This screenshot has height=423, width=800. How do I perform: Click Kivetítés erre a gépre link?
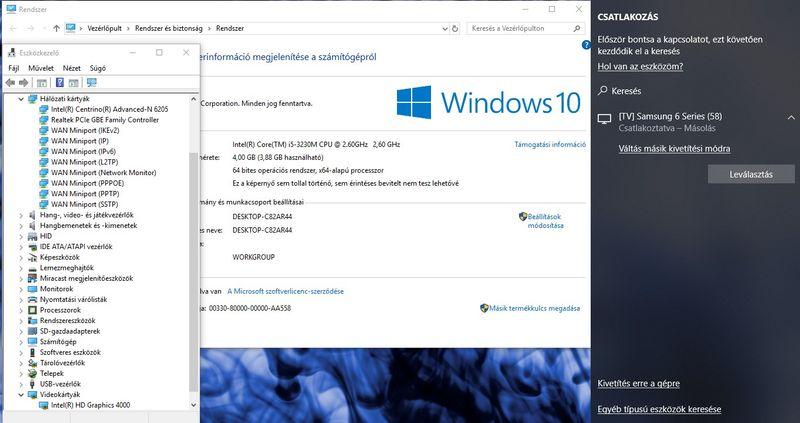639,383
